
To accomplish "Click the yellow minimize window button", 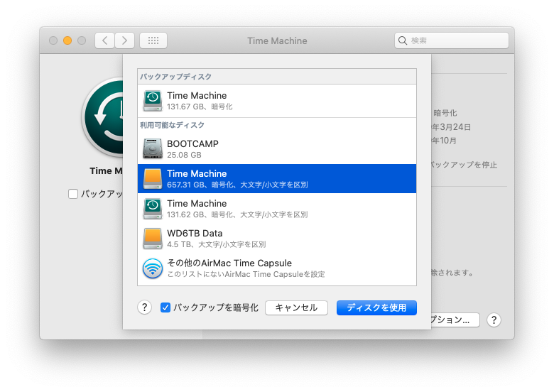I will click(67, 40).
